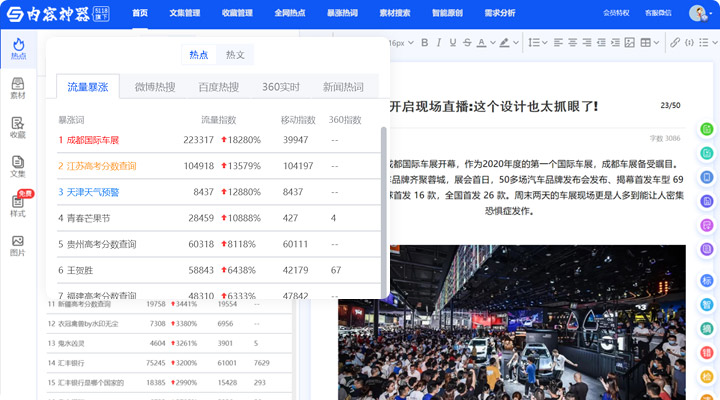
Task: Open 智能原创 in top navigation
Action: click(447, 13)
